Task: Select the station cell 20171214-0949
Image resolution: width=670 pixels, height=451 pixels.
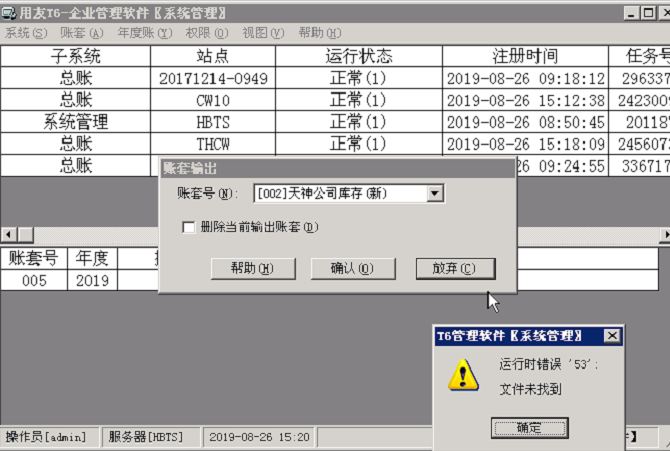Action: [x=213, y=78]
